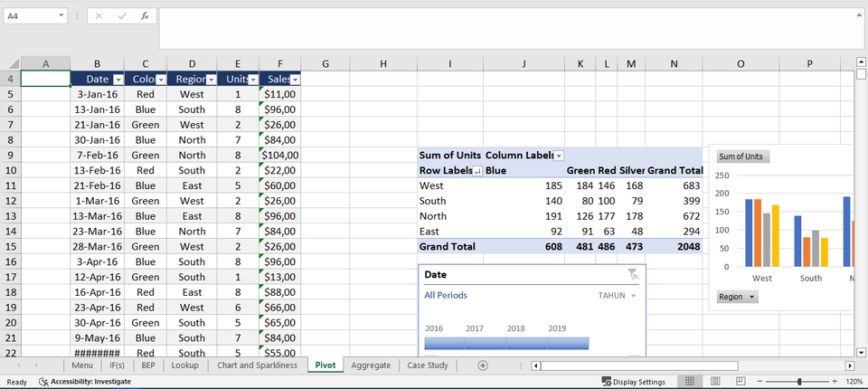The height and width of the screenshot is (389, 868).
Task: Click the zoom slider handle
Action: point(799,381)
